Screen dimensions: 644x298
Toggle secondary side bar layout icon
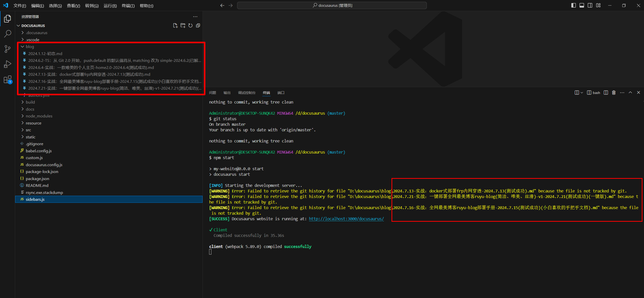(x=590, y=5)
